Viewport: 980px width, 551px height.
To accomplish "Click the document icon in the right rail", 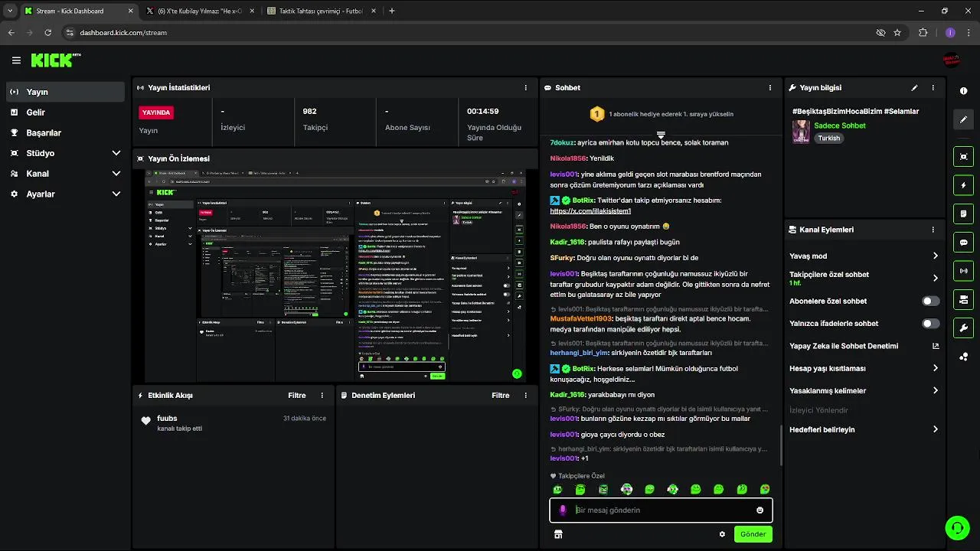I will [x=963, y=214].
